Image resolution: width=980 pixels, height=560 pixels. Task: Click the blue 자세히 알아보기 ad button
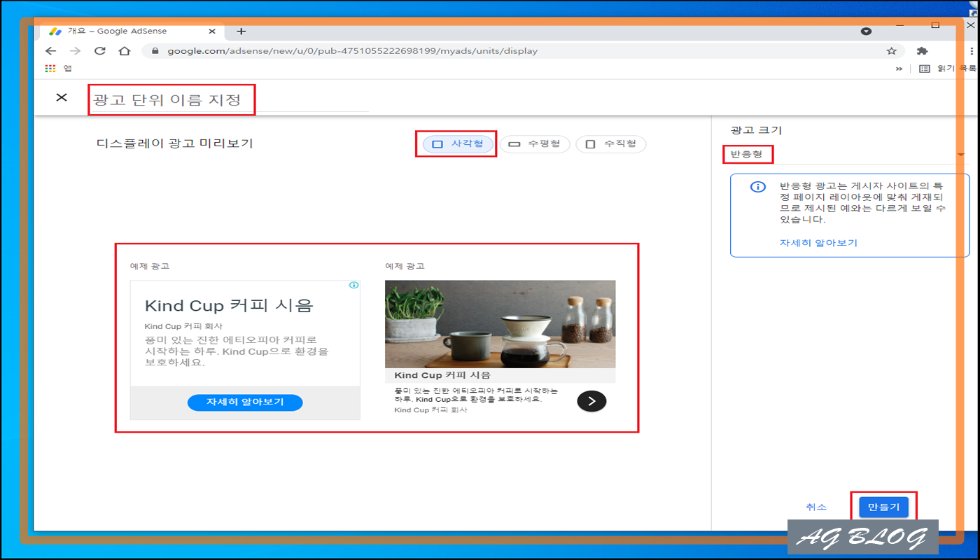(245, 402)
